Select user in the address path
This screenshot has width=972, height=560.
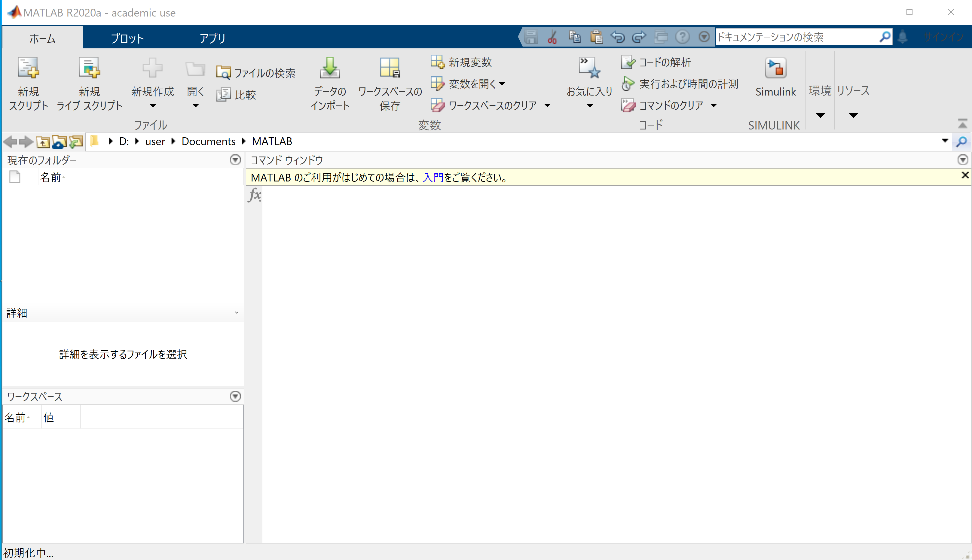pos(155,142)
